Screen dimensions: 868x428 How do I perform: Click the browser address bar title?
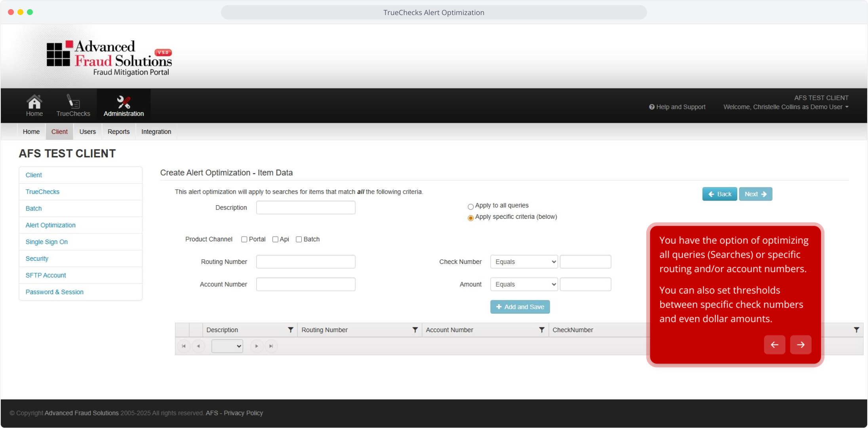coord(434,12)
